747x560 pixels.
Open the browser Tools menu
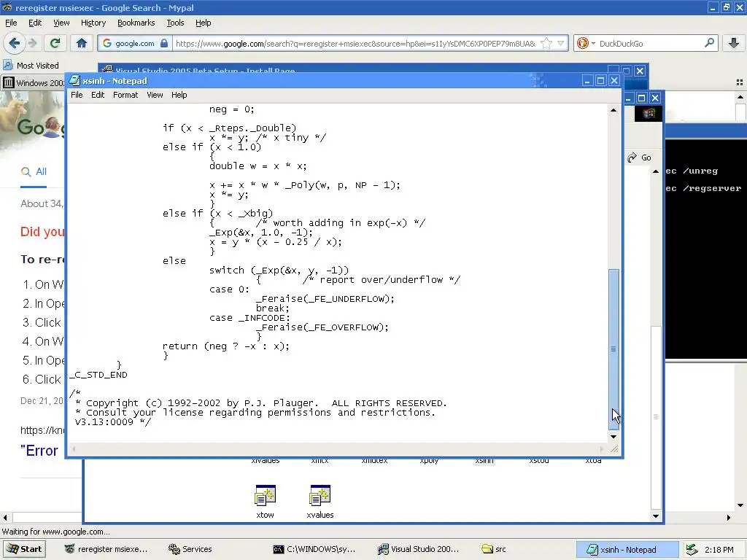click(175, 23)
